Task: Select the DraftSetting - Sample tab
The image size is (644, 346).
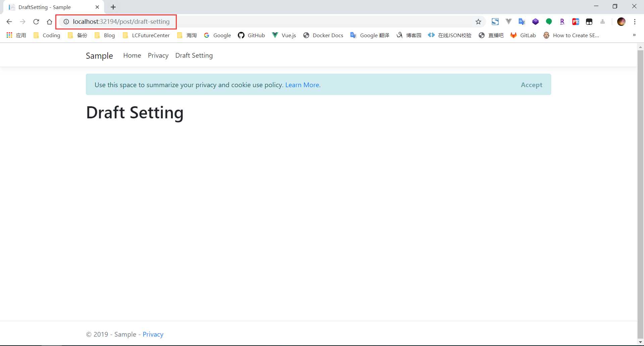Action: [x=54, y=7]
